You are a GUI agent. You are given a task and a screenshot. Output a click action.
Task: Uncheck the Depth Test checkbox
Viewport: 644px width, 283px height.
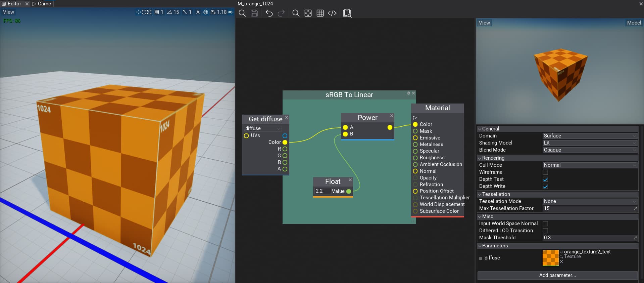coord(545,179)
